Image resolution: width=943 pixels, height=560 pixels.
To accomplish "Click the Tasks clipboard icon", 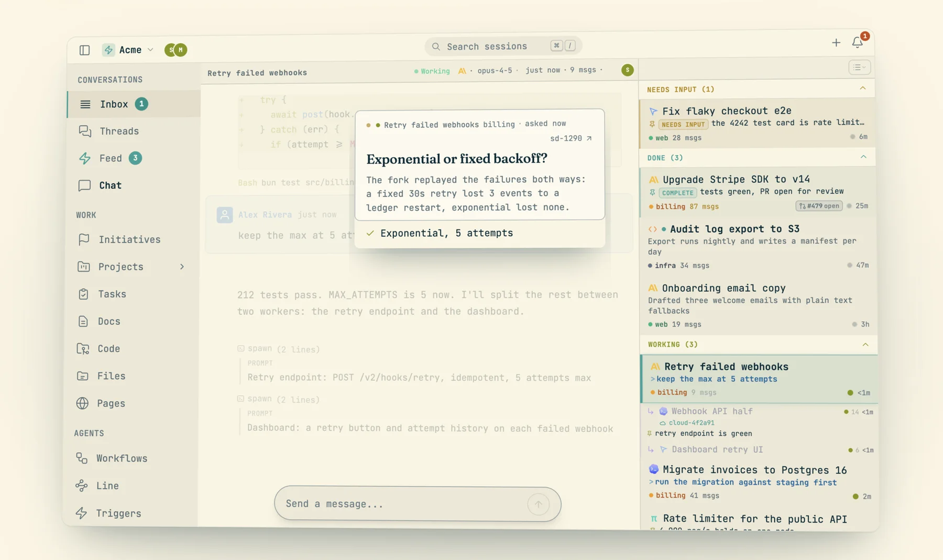I will click(x=83, y=294).
